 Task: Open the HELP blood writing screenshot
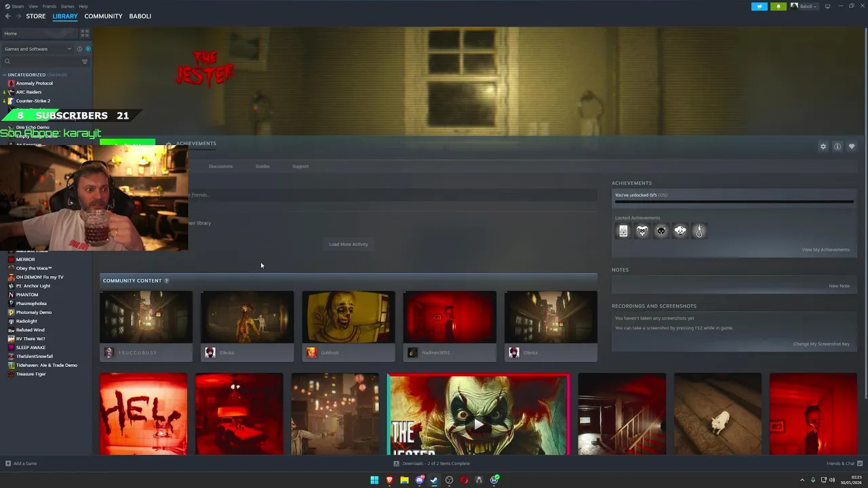pos(143,414)
